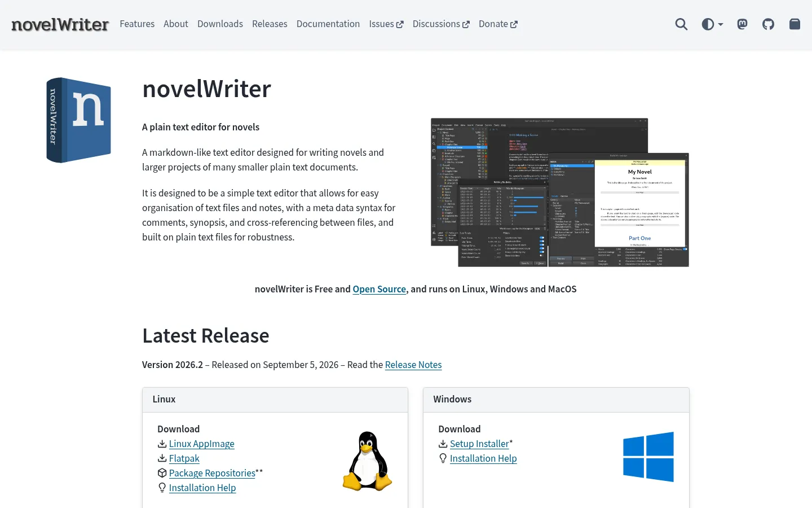Open the Discussions external link

[x=441, y=24]
